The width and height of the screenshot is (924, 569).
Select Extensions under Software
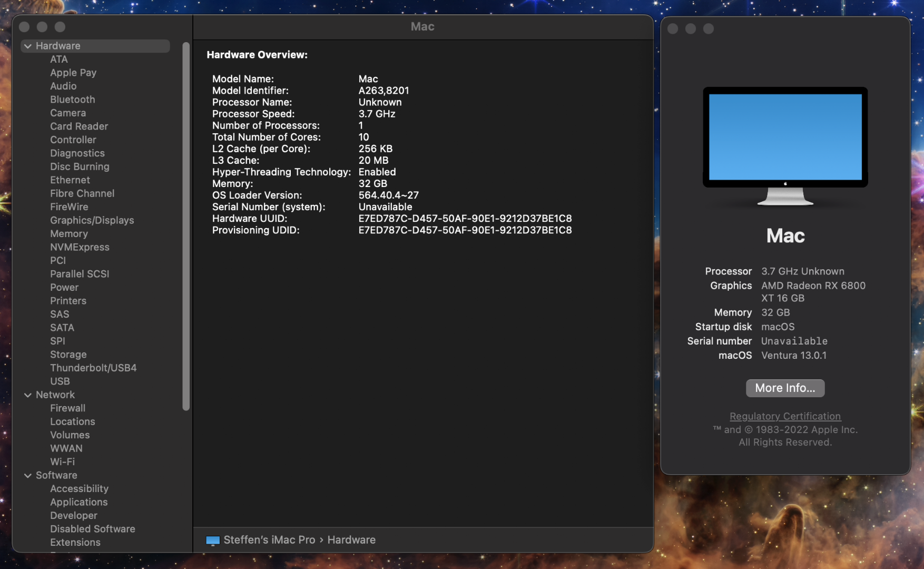click(75, 543)
